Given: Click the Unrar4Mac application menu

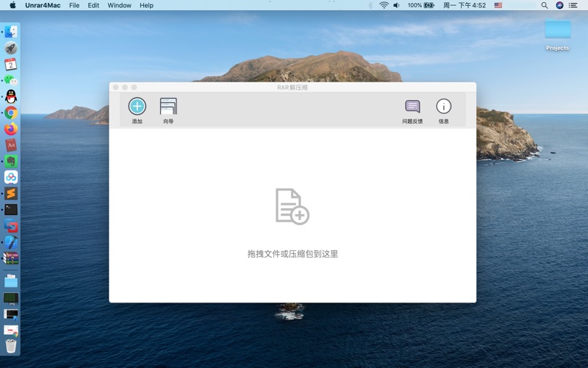Looking at the screenshot, I should [x=43, y=5].
